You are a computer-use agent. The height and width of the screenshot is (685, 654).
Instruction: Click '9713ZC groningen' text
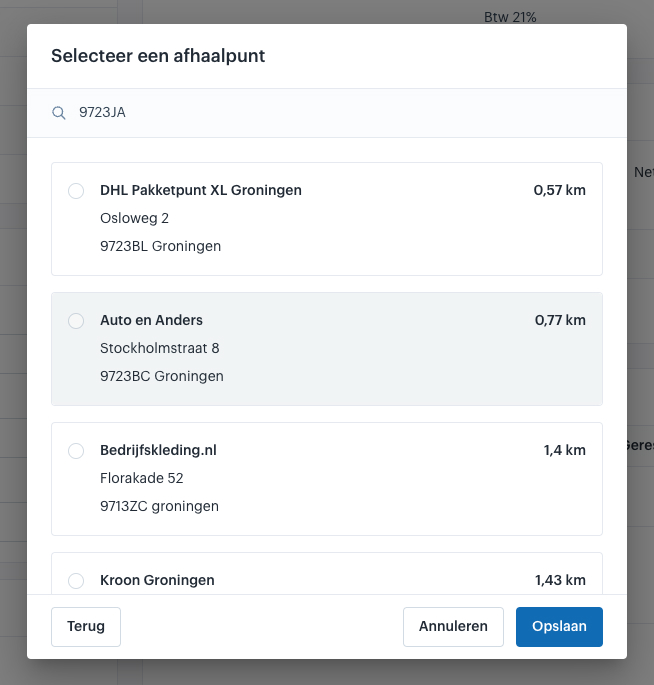(159, 506)
